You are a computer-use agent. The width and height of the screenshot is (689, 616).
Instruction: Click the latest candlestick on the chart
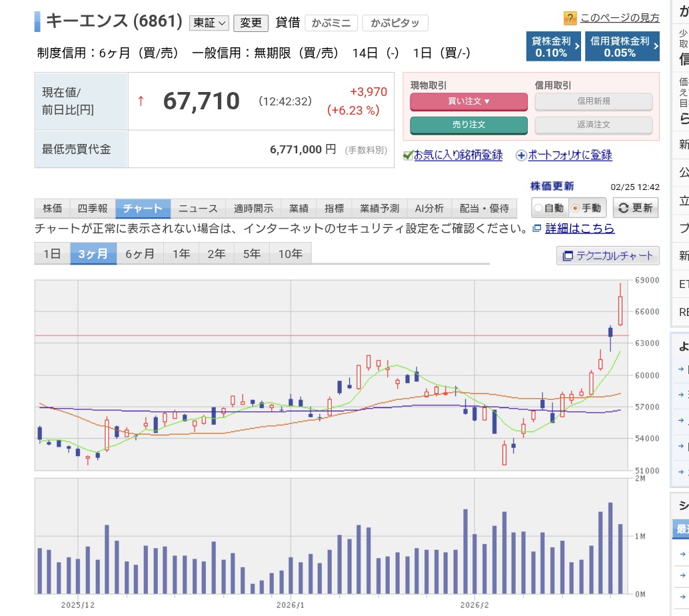[x=620, y=310]
